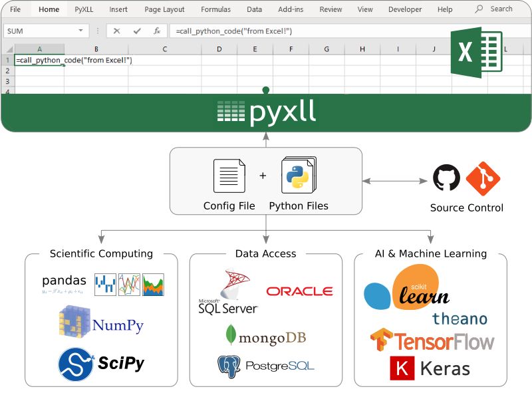Click the Python Files label
The width and height of the screenshot is (532, 399).
[299, 206]
